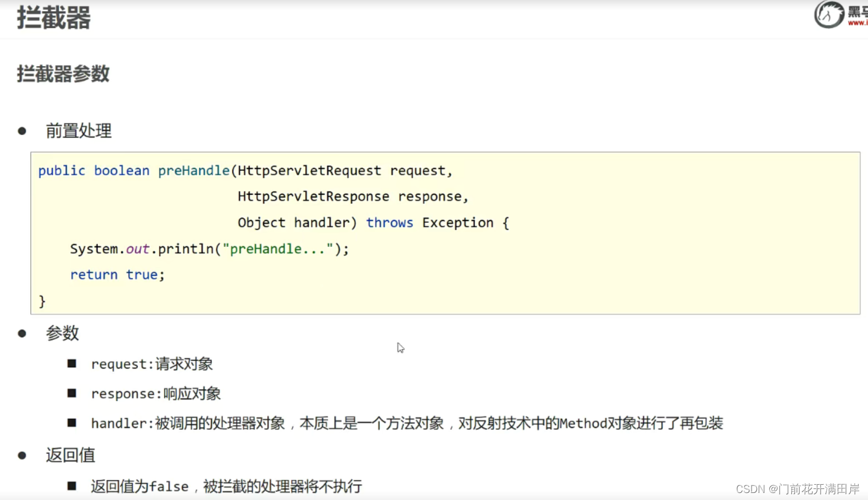The width and height of the screenshot is (868, 500).
Task: Click the closing brace of the method
Action: (42, 301)
